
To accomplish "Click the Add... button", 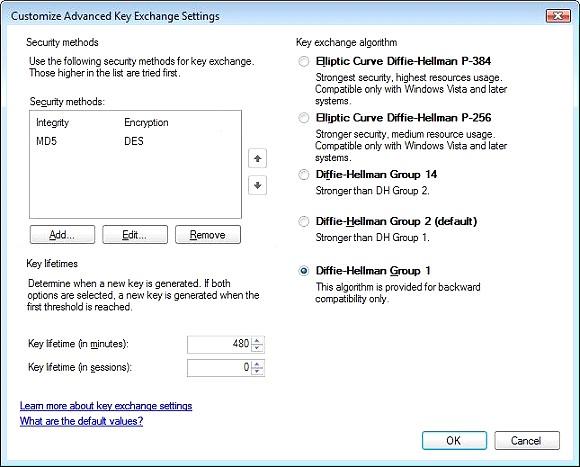I will point(62,235).
